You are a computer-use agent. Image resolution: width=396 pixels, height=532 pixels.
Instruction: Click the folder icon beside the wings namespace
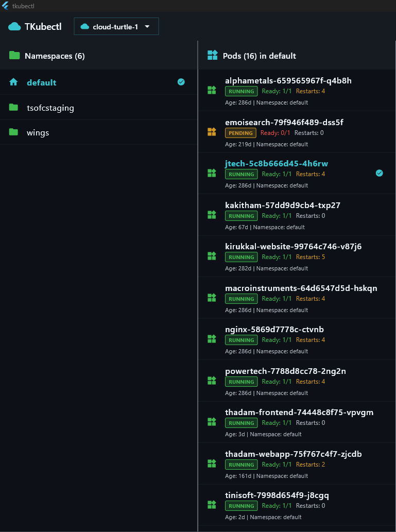click(x=14, y=132)
